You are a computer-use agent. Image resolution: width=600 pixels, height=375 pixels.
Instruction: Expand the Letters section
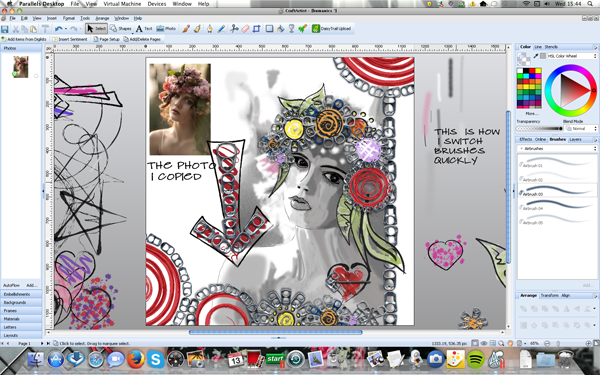pos(21,327)
